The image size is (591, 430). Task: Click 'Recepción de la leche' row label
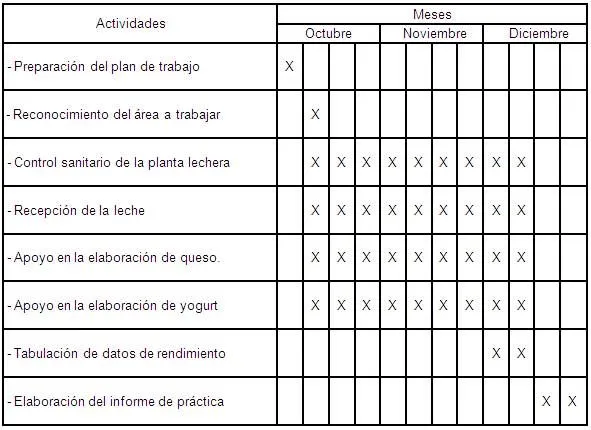(x=77, y=210)
